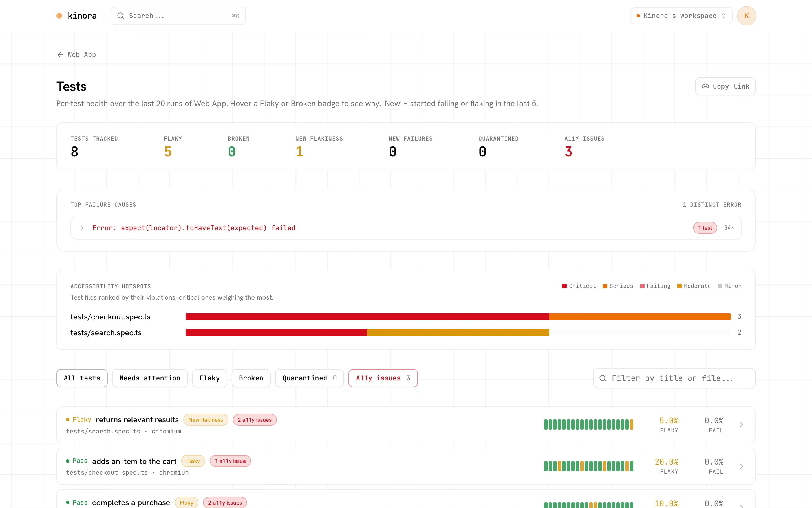Click the kinora logo dot
This screenshot has width=812, height=508.
pyautogui.click(x=59, y=16)
